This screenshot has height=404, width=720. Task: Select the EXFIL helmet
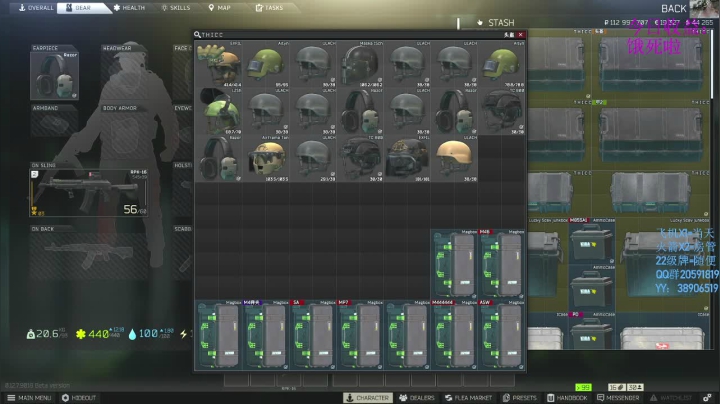click(407, 159)
